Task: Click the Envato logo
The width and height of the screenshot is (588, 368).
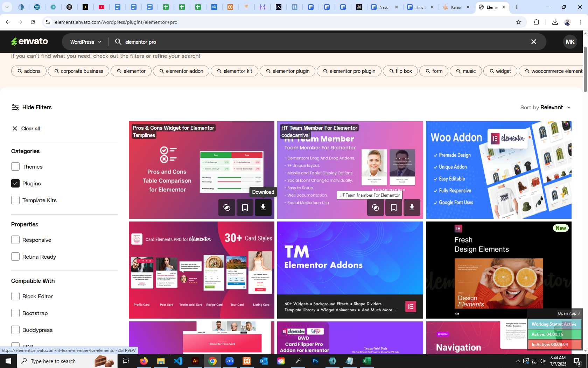Action: (29, 42)
